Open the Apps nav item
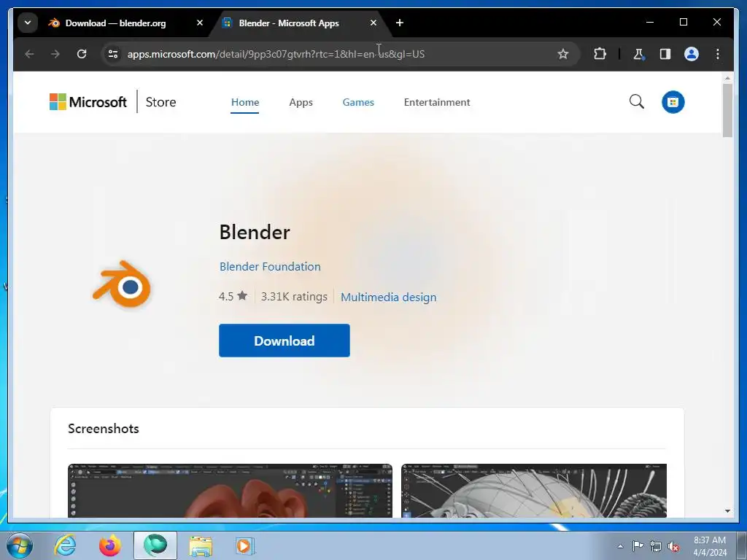The width and height of the screenshot is (747, 560). tap(301, 102)
